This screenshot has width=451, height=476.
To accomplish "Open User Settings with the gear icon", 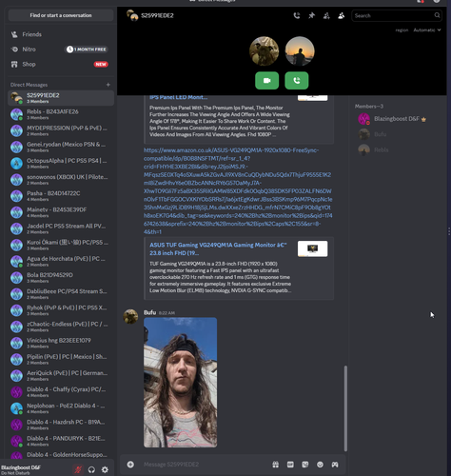I will [105, 469].
